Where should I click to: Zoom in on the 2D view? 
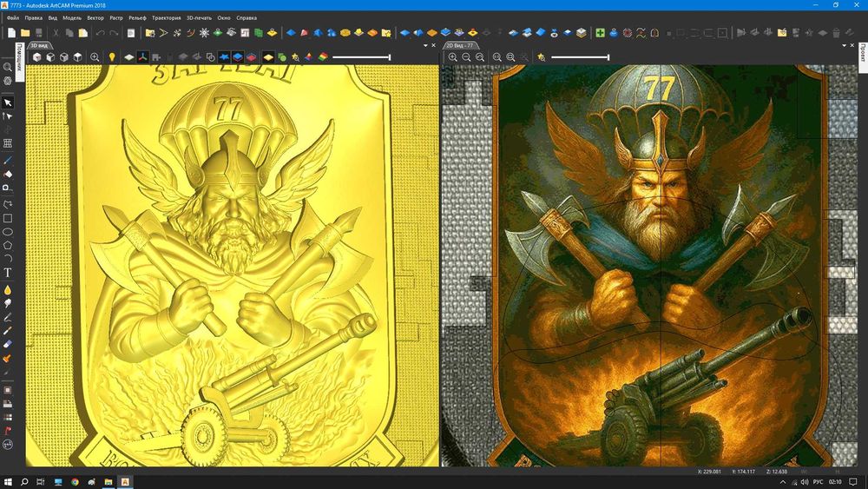click(453, 57)
